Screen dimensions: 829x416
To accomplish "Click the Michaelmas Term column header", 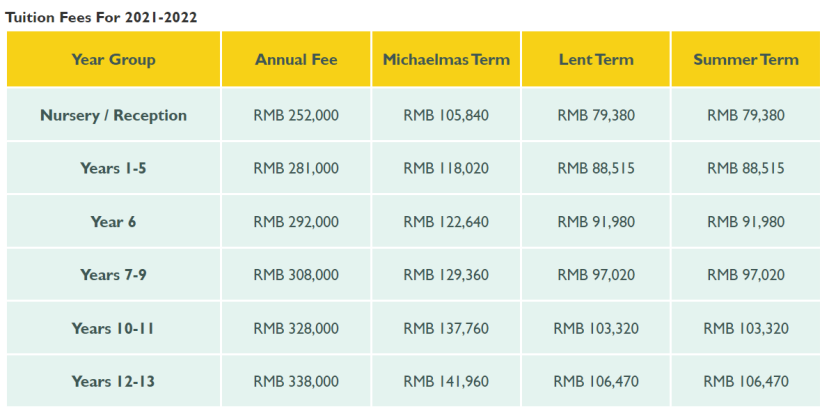I will tap(446, 59).
